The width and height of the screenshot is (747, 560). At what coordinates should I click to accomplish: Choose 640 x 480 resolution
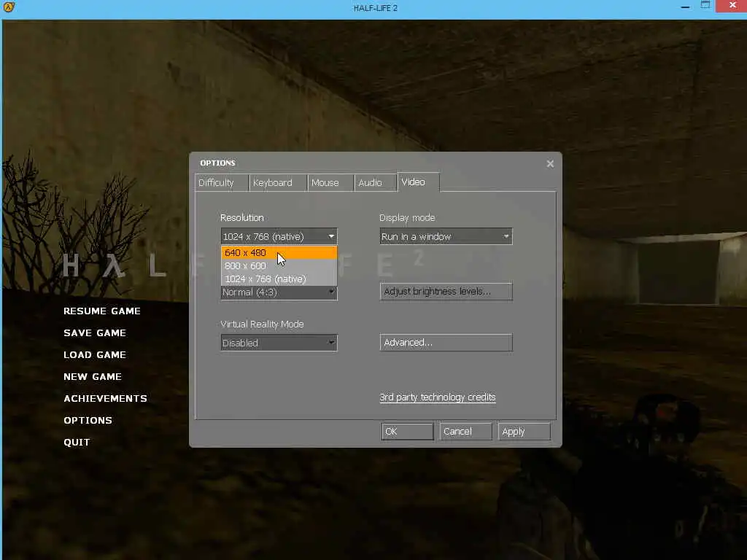(x=279, y=252)
